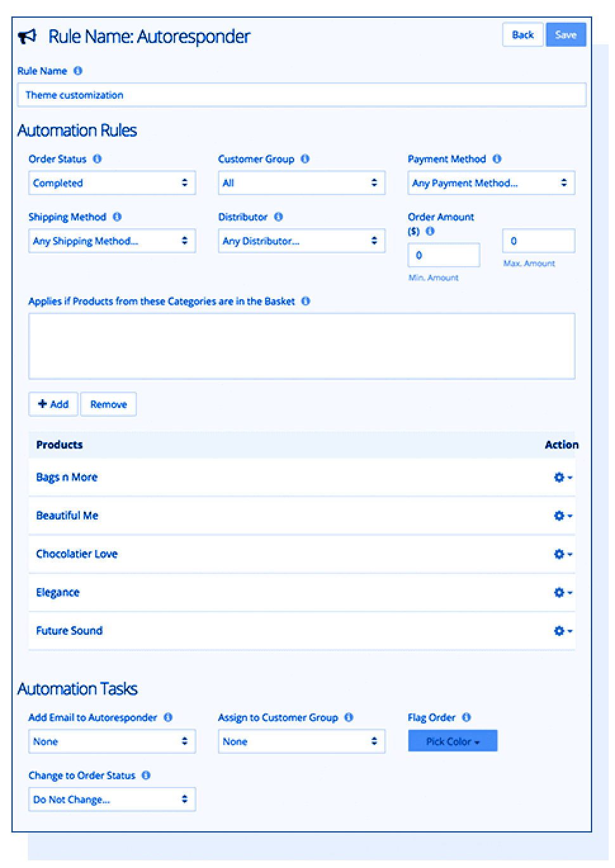Expand the Add Email to Autoresponder dropdown
Viewport: 615px width, 868px height.
pos(112,741)
